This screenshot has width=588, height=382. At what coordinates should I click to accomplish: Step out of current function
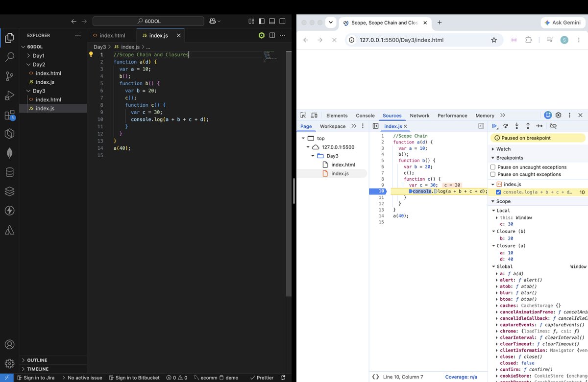click(x=528, y=126)
